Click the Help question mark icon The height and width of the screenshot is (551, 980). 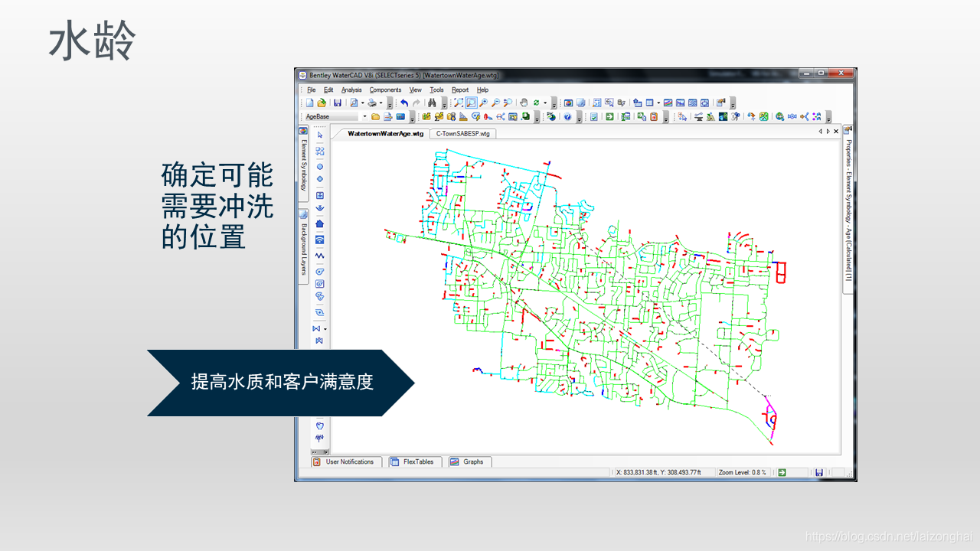click(x=567, y=117)
